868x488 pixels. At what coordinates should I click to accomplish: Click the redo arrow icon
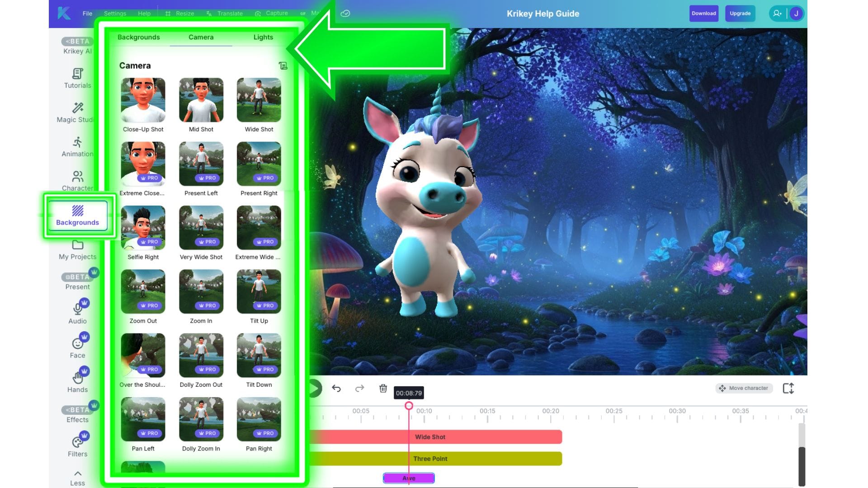359,388
